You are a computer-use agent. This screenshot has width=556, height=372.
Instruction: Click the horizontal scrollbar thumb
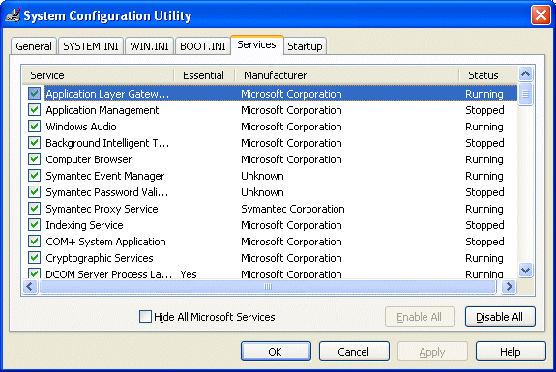(x=268, y=287)
